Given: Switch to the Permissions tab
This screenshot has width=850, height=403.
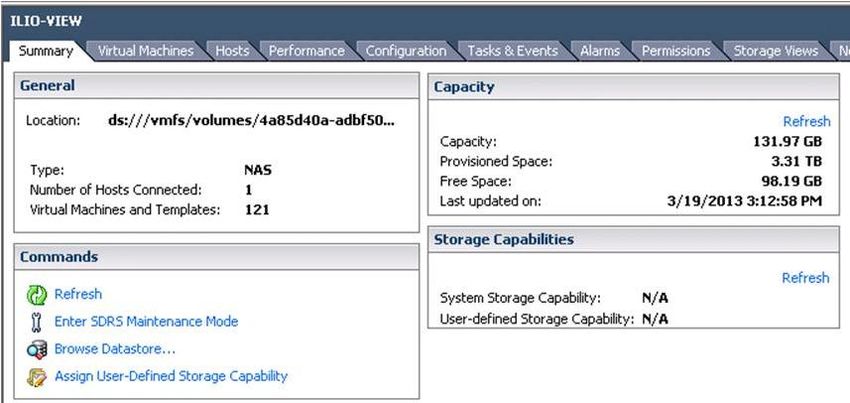Looking at the screenshot, I should 676,51.
